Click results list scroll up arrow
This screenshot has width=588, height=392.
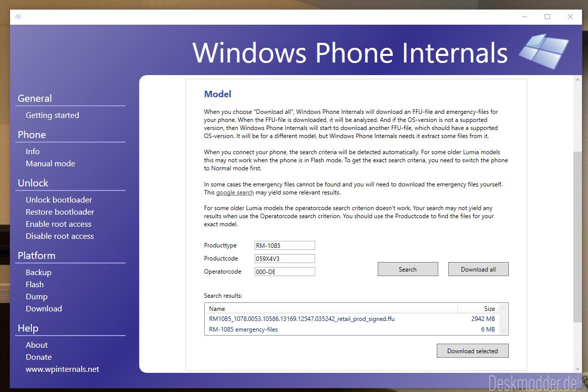tap(504, 308)
